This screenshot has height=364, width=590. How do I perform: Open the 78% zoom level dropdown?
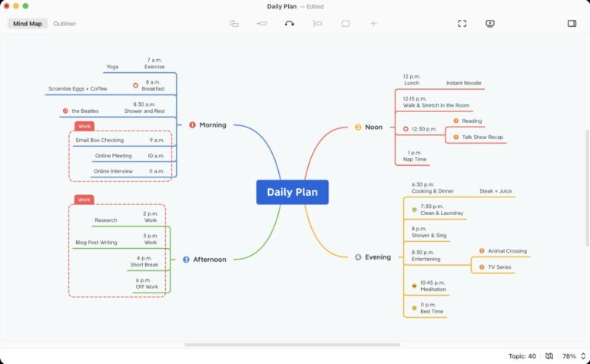(x=571, y=356)
